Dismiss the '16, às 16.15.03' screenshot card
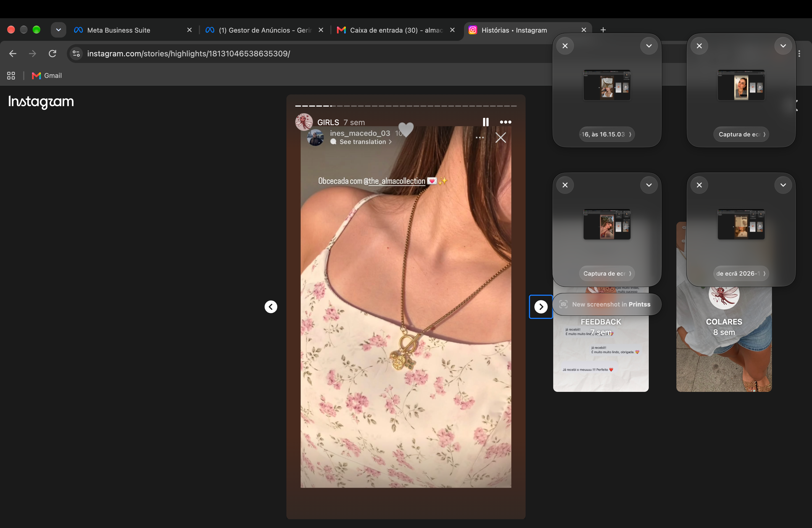This screenshot has width=812, height=528. [x=565, y=46]
